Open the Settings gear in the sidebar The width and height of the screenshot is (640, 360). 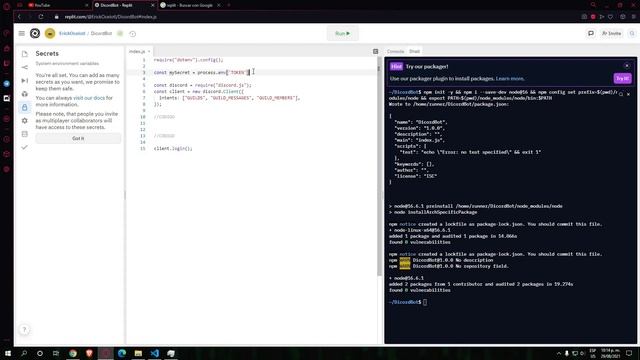(24, 121)
